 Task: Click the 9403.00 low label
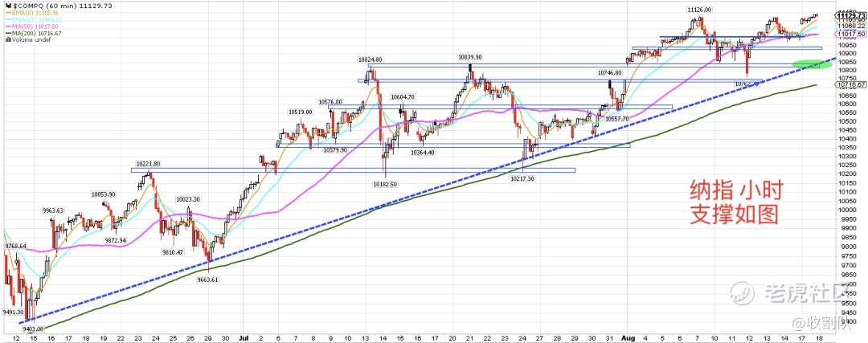click(31, 329)
